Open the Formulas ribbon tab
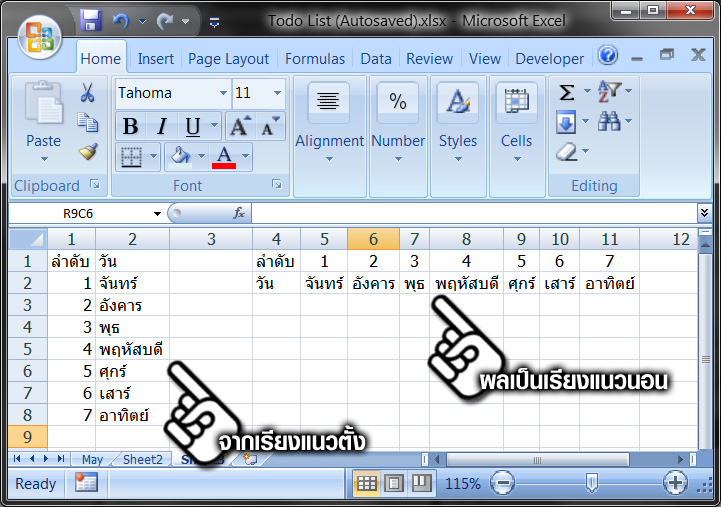Image resolution: width=721 pixels, height=507 pixels. coord(314,59)
